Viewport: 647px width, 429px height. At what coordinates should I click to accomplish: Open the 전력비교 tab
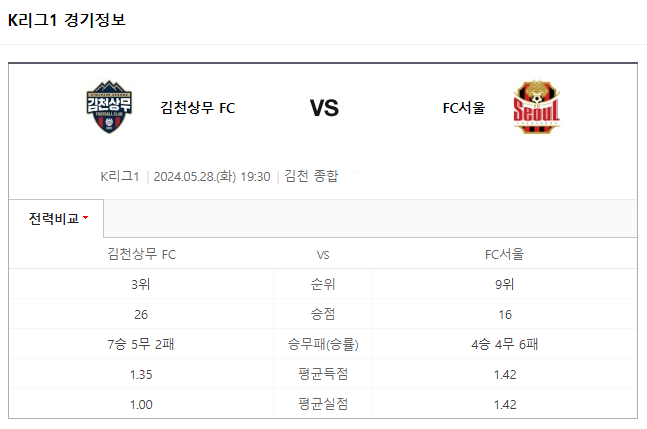point(56,219)
